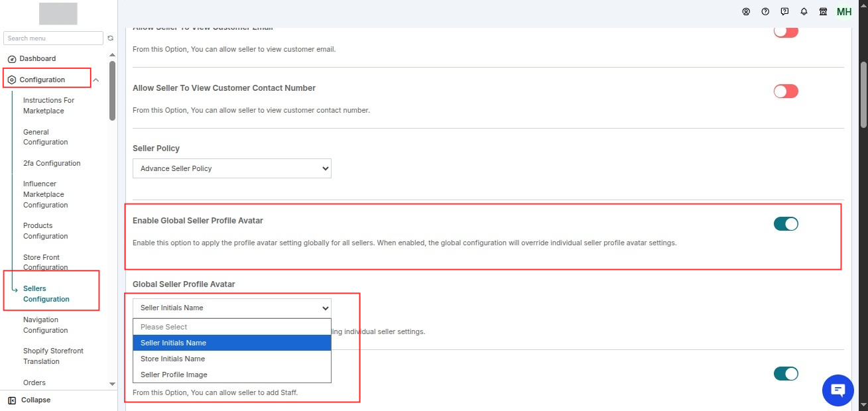Open the notifications bell
Image resolution: width=868 pixels, height=411 pixels.
pos(804,12)
